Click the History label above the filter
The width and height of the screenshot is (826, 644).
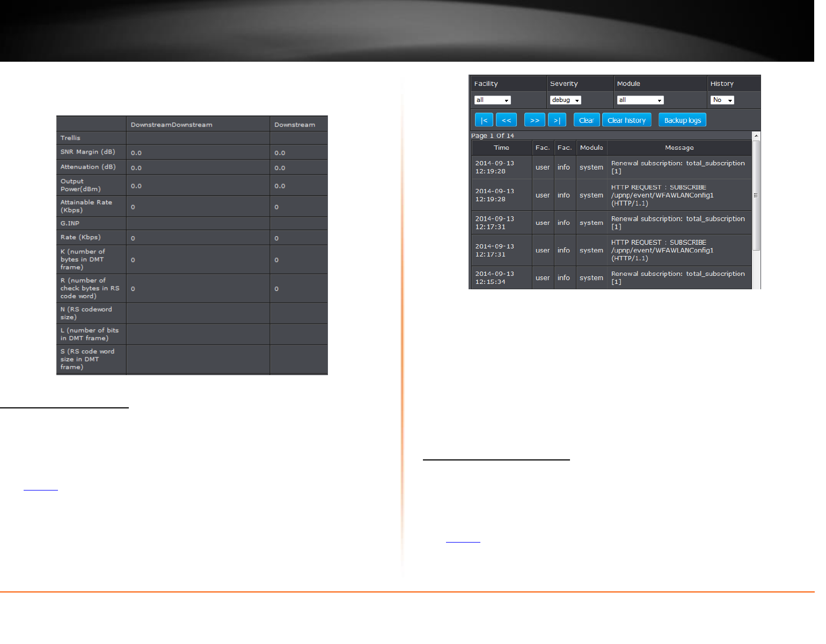pyautogui.click(x=722, y=84)
